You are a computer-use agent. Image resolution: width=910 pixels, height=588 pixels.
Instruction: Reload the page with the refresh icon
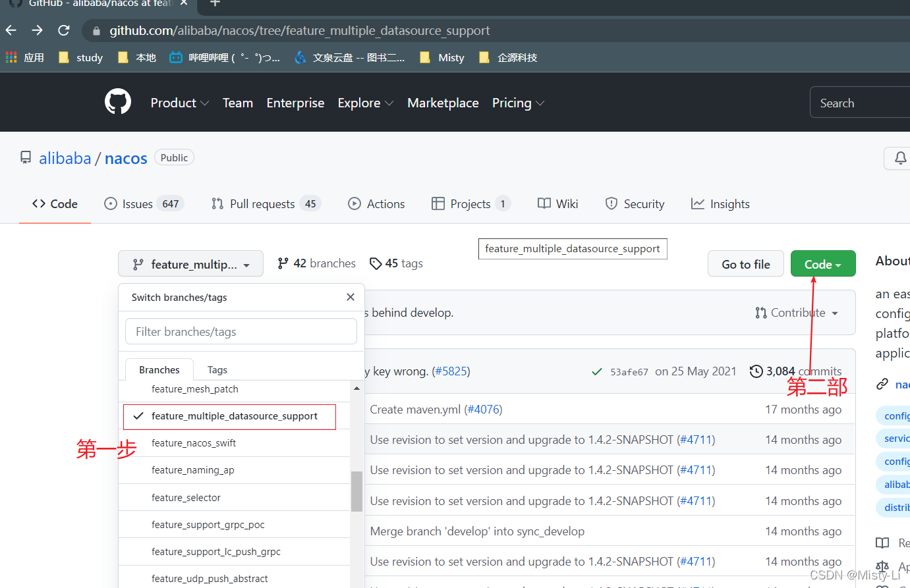64,30
